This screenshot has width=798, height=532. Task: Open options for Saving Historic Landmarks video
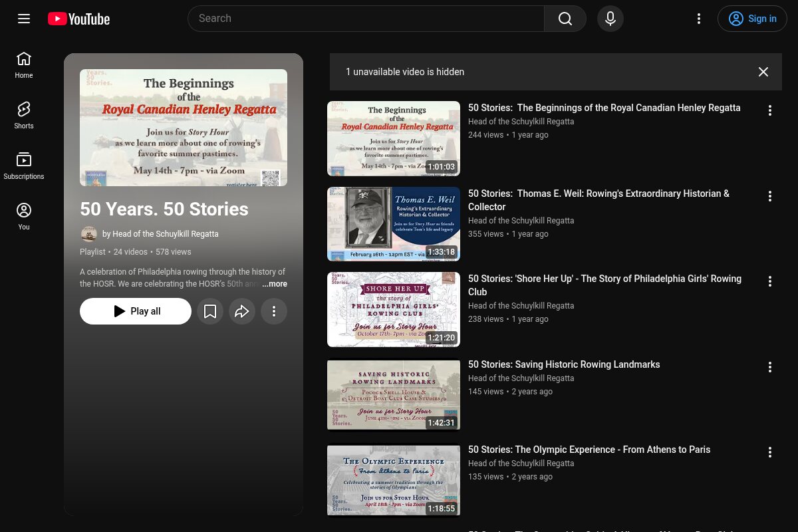(x=770, y=367)
